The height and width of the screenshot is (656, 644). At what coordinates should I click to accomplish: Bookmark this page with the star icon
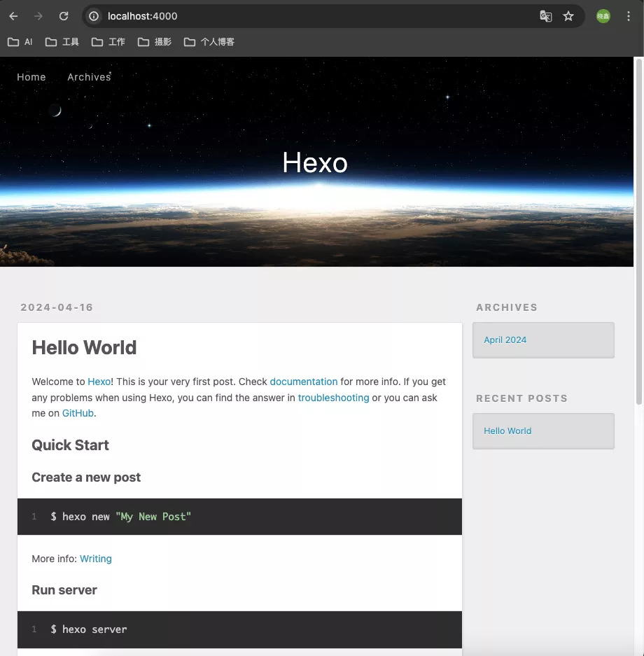[568, 16]
